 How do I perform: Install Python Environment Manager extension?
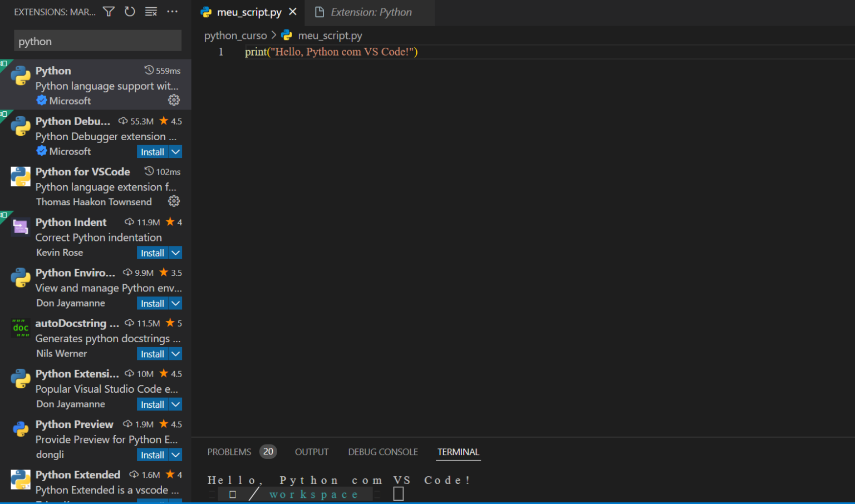pyautogui.click(x=153, y=303)
